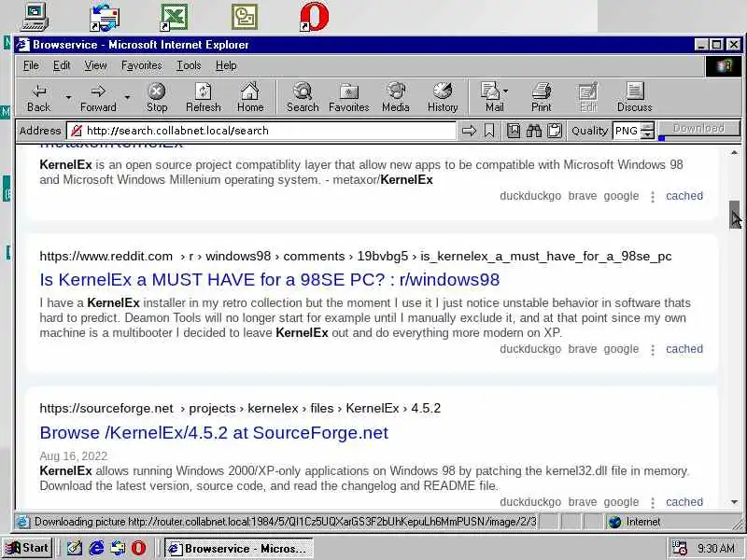Screen dimensions: 747x560
Task: Select the My Computer desktop icon
Action: click(35, 16)
